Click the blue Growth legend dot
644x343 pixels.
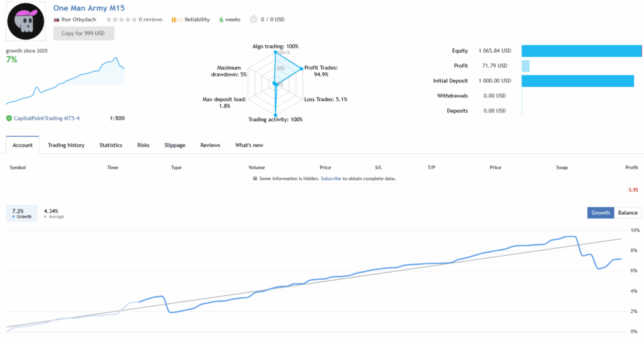(x=14, y=217)
